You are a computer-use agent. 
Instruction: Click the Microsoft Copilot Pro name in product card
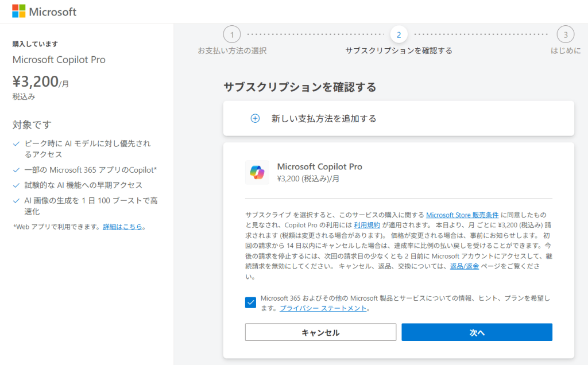coord(319,166)
